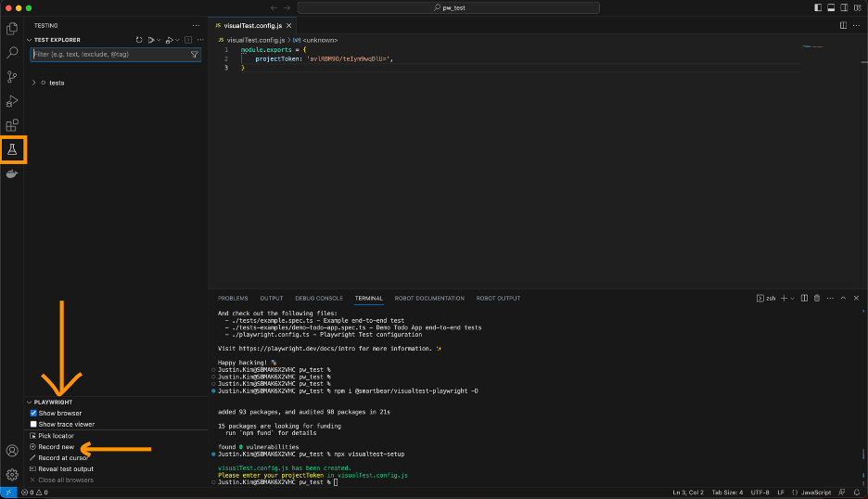The height and width of the screenshot is (499, 868).
Task: Switch to the Debug Console tab
Action: tap(319, 298)
